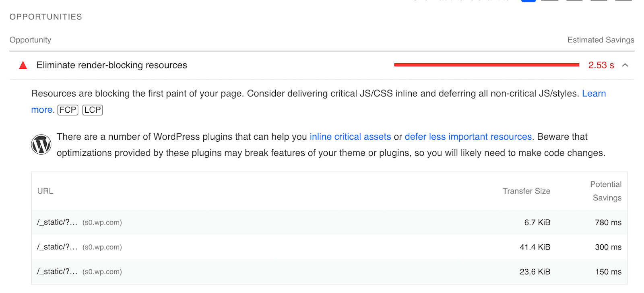Click the Estimated Savings header

point(601,40)
